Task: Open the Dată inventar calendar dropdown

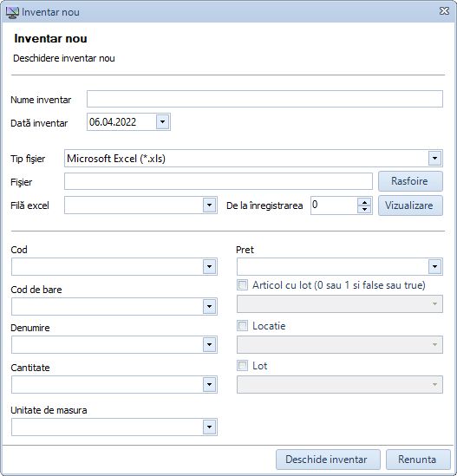Action: (163, 122)
